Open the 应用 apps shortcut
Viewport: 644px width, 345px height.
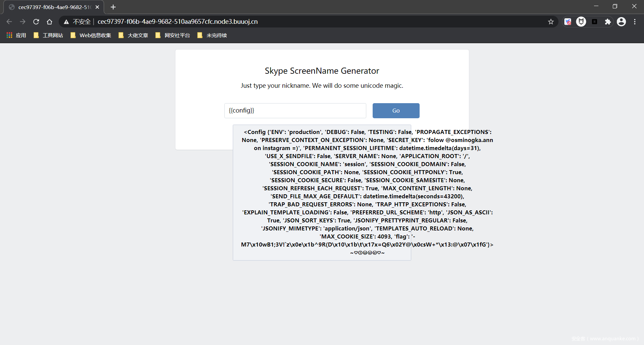pyautogui.click(x=16, y=35)
